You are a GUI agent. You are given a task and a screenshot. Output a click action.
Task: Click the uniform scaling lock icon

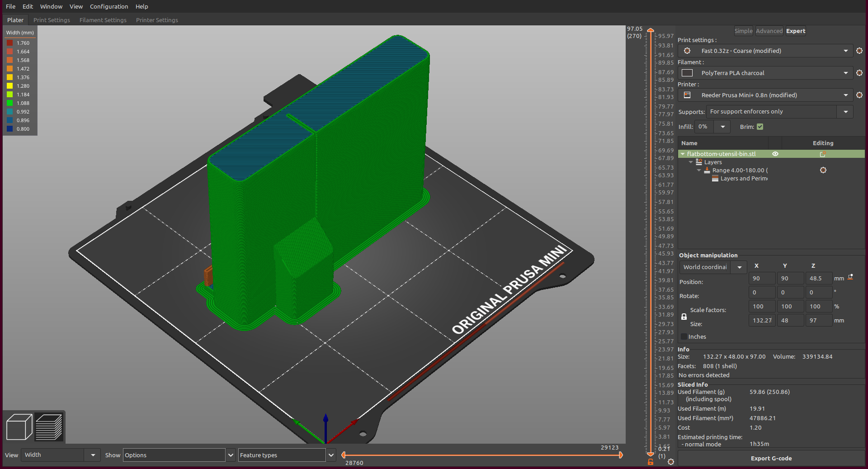tap(684, 317)
